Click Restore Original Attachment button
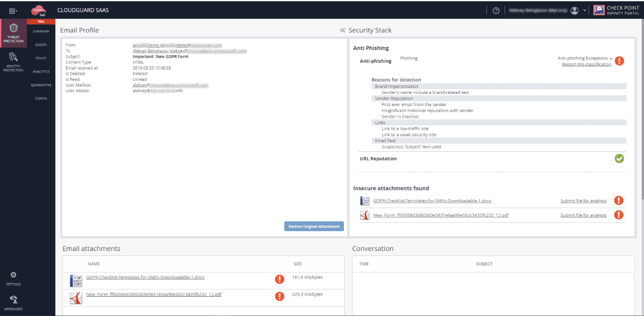The image size is (644, 316). click(x=314, y=226)
